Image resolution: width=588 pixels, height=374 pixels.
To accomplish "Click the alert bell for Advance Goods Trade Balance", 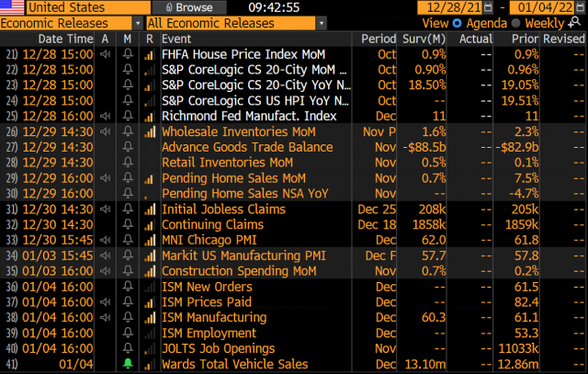I will [128, 147].
